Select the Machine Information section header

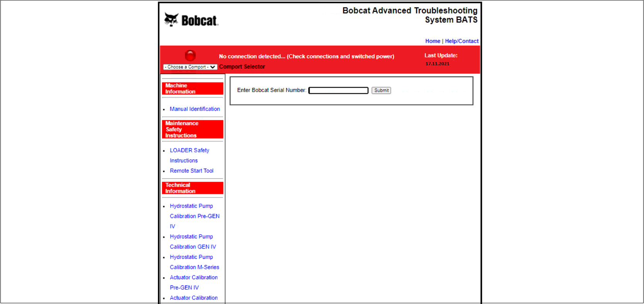coord(192,89)
